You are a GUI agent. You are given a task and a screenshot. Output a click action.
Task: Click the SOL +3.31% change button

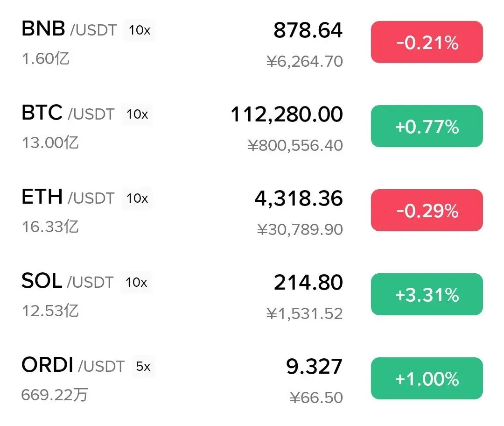[427, 294]
